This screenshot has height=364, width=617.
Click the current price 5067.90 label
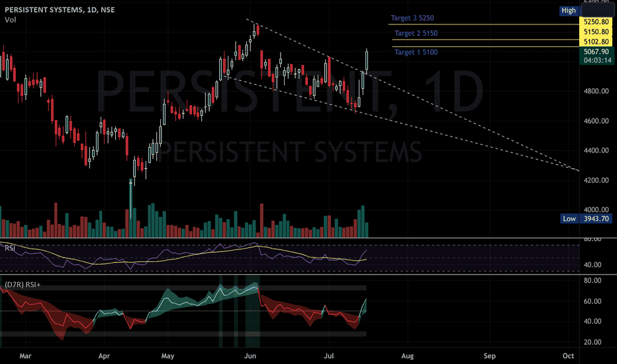[x=596, y=52]
